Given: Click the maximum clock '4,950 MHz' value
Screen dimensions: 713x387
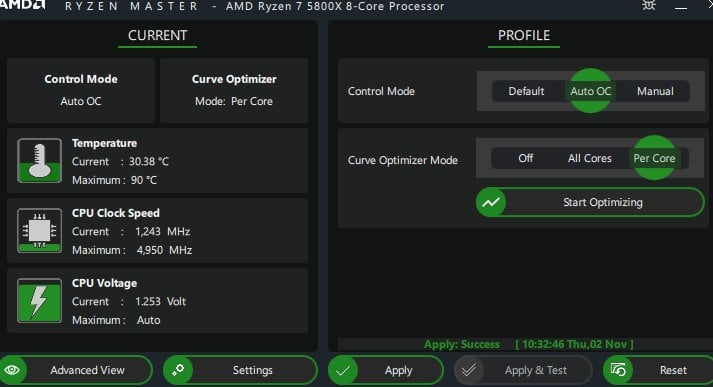Looking at the screenshot, I should [165, 250].
